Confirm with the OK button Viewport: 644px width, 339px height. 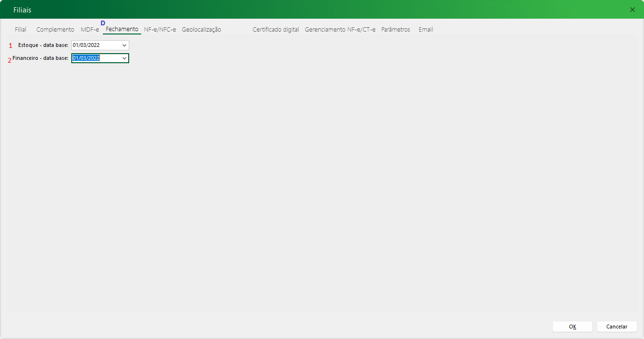pyautogui.click(x=572, y=327)
